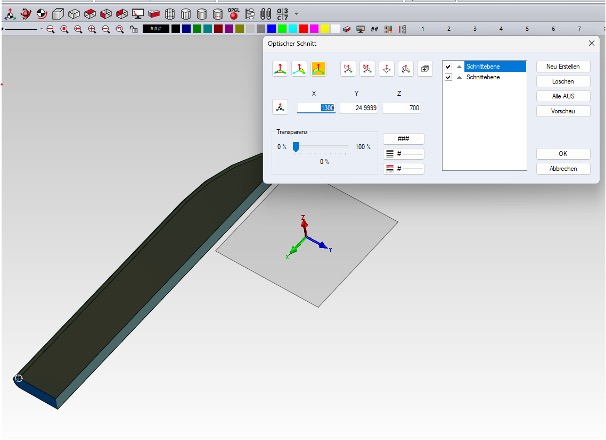Click the Transparenz slider handle

(x=296, y=147)
